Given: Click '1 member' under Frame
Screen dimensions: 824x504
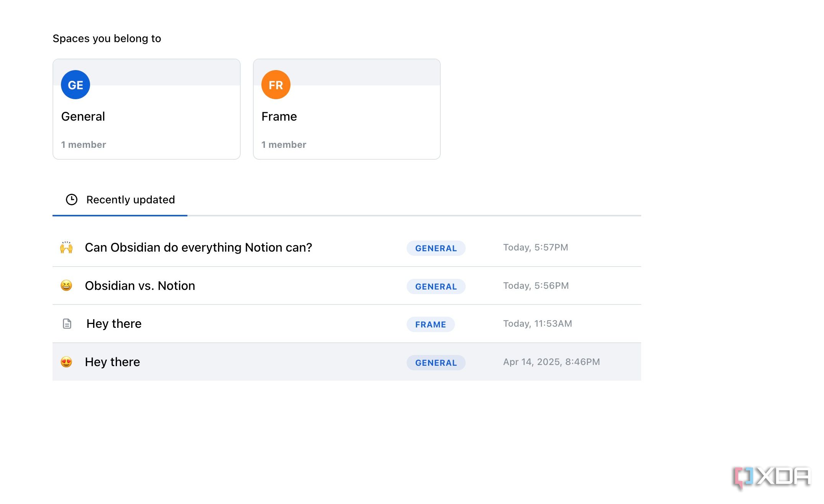Looking at the screenshot, I should point(284,145).
